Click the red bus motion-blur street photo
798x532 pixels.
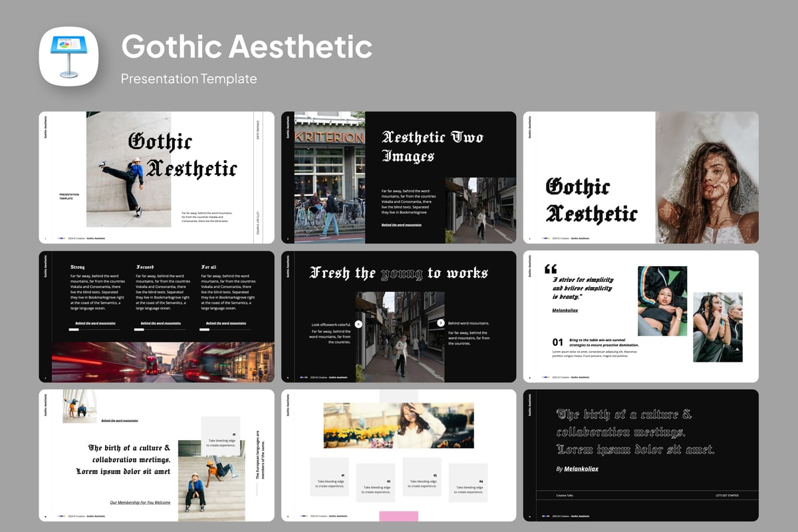point(163,362)
